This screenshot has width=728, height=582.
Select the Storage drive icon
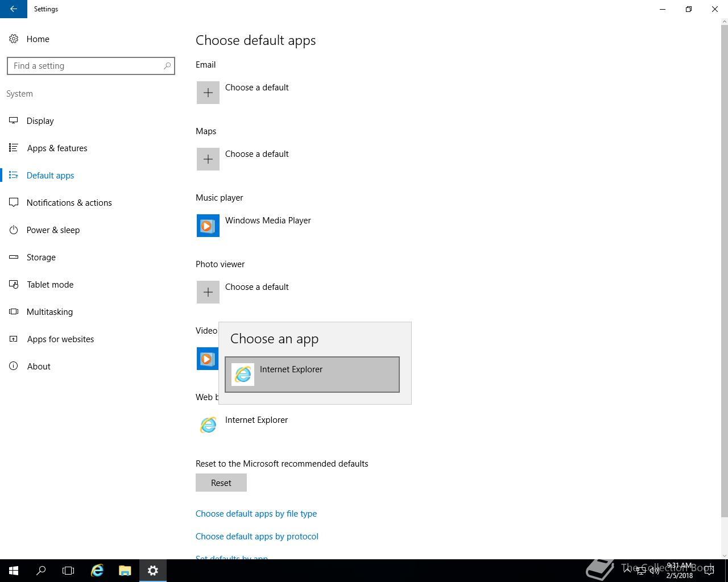click(14, 257)
